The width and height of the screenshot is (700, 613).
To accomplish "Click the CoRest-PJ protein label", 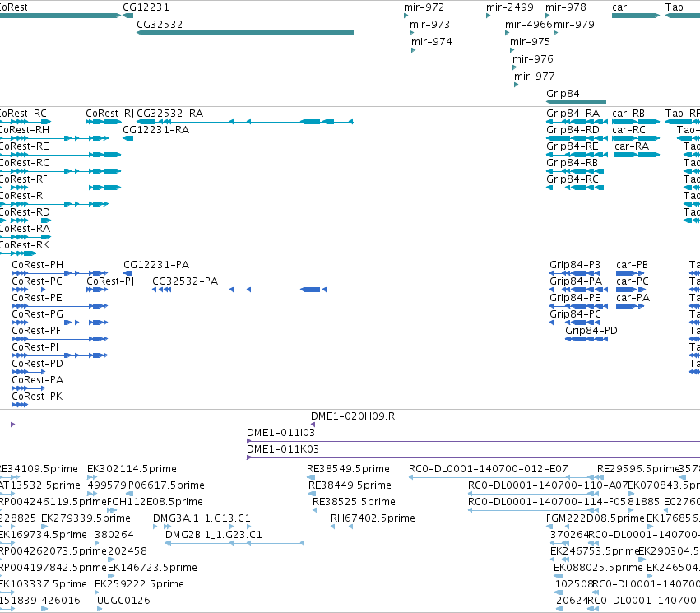I will pos(111,281).
